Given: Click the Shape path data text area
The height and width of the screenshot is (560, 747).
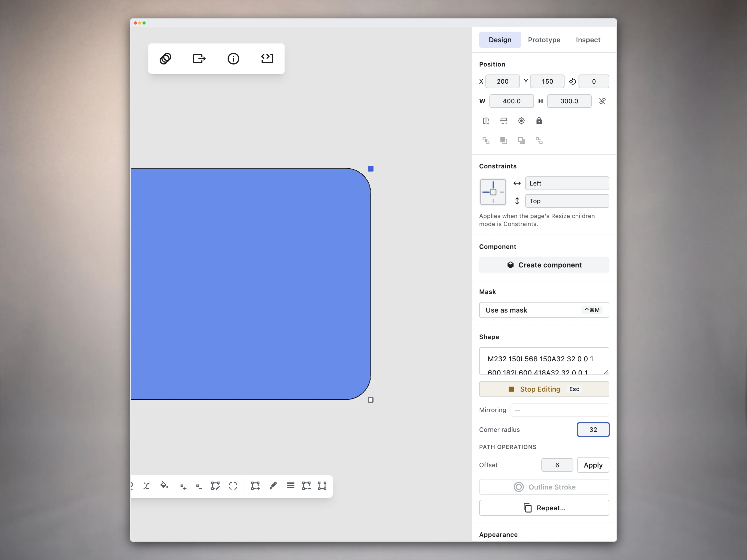Looking at the screenshot, I should tap(544, 361).
